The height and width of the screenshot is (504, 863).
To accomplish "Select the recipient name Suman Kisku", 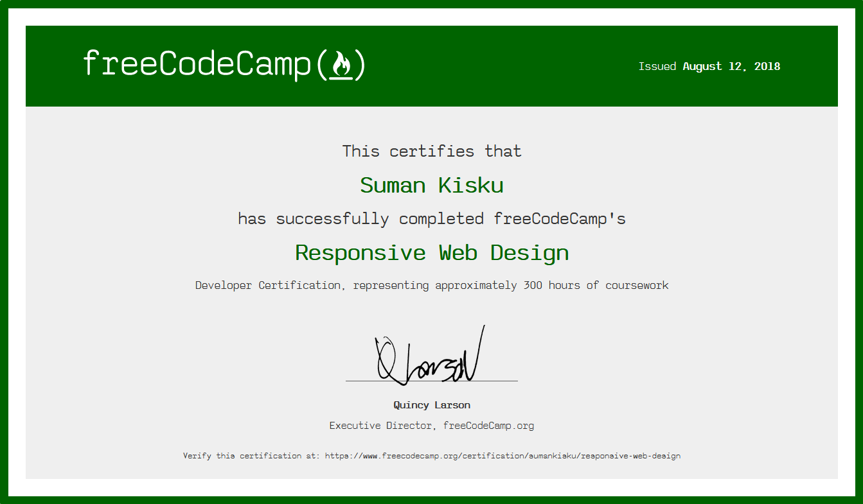I will [432, 186].
